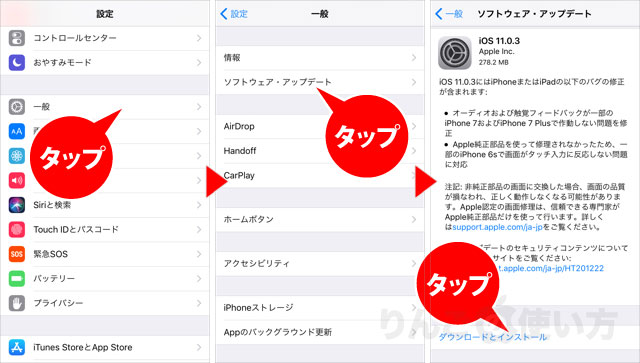
Task: Tap the Emergency SOS icon
Action: pos(17,254)
